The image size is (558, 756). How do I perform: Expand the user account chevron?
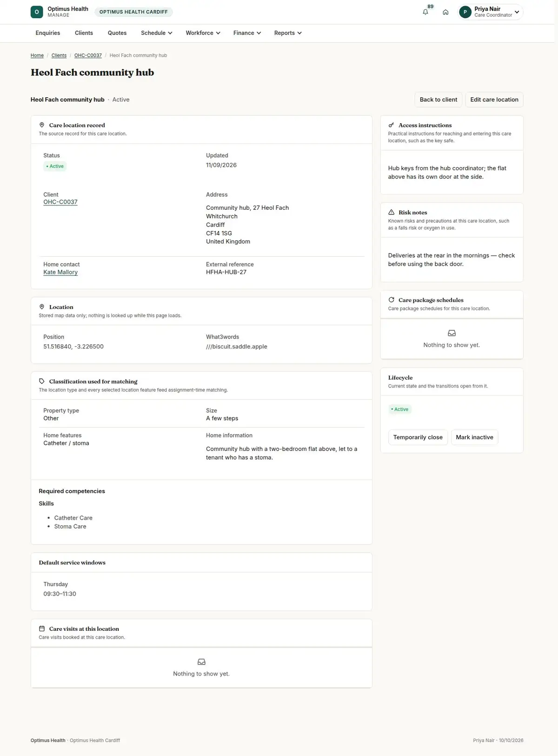point(517,12)
